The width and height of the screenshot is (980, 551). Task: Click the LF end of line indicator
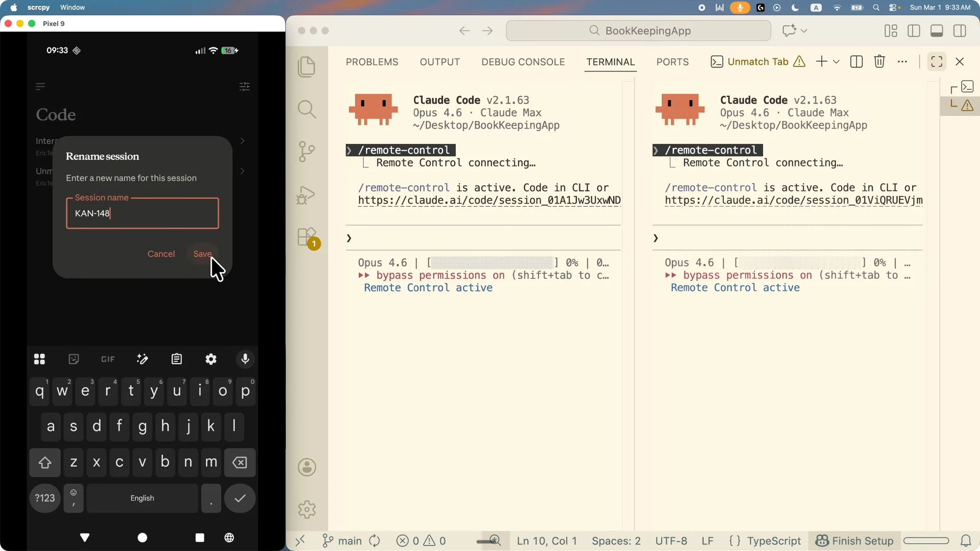[x=707, y=541]
